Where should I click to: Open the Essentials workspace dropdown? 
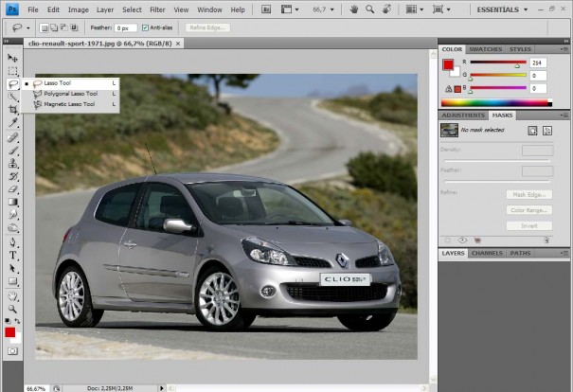(x=502, y=9)
